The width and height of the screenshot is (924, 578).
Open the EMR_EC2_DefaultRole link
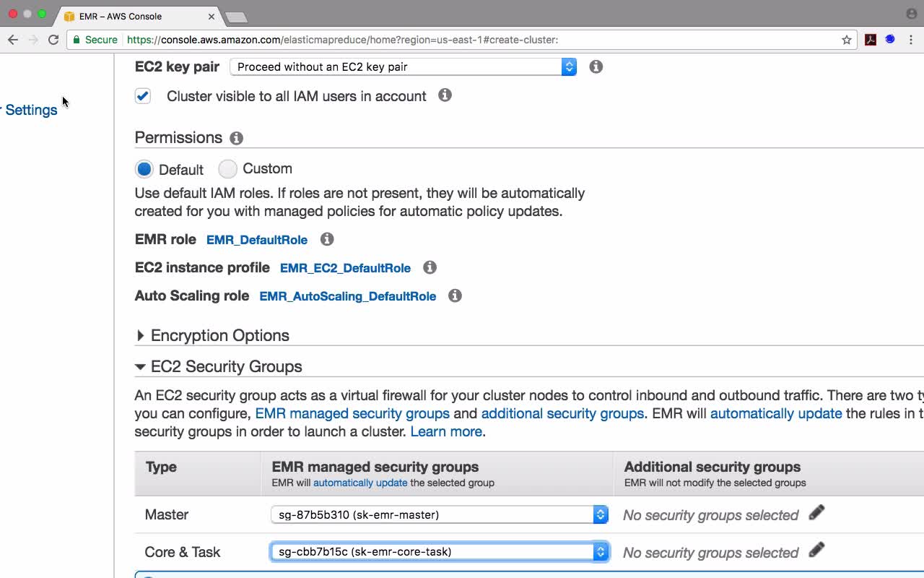click(345, 268)
